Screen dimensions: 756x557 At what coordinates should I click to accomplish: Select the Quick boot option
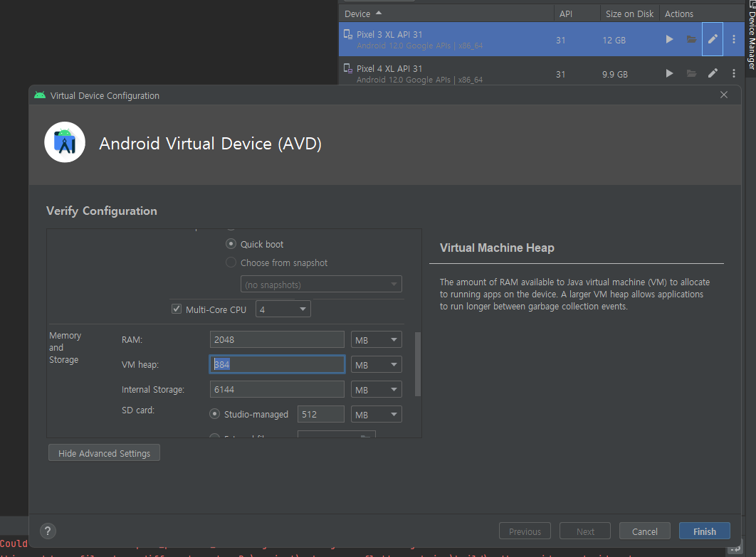point(231,244)
